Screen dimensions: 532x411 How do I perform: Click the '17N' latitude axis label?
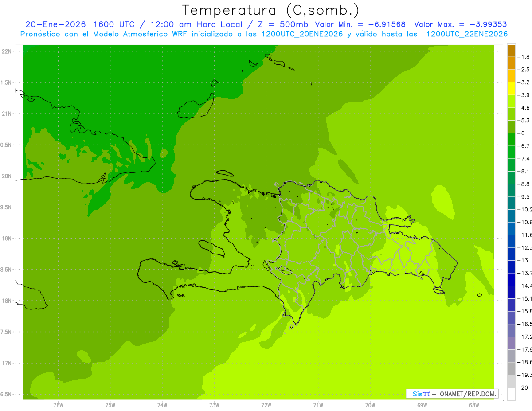(7, 363)
